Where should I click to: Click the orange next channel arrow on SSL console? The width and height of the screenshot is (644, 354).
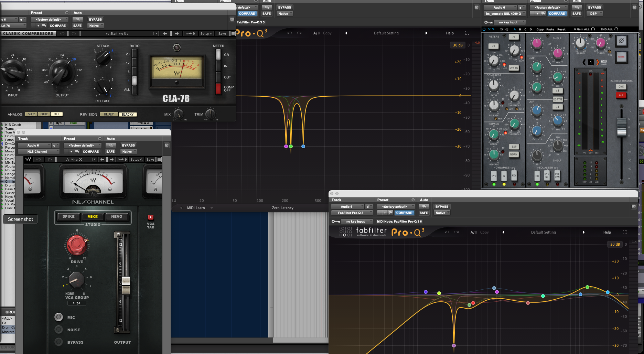coord(597,62)
